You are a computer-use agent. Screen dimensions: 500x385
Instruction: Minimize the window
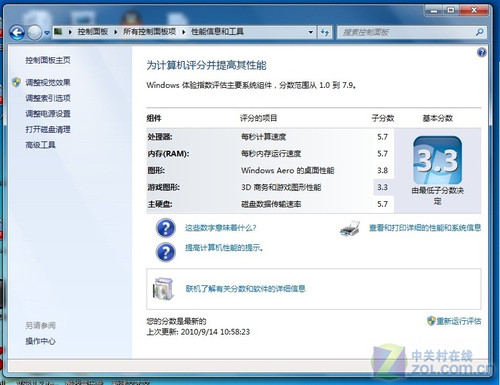pyautogui.click(x=434, y=11)
